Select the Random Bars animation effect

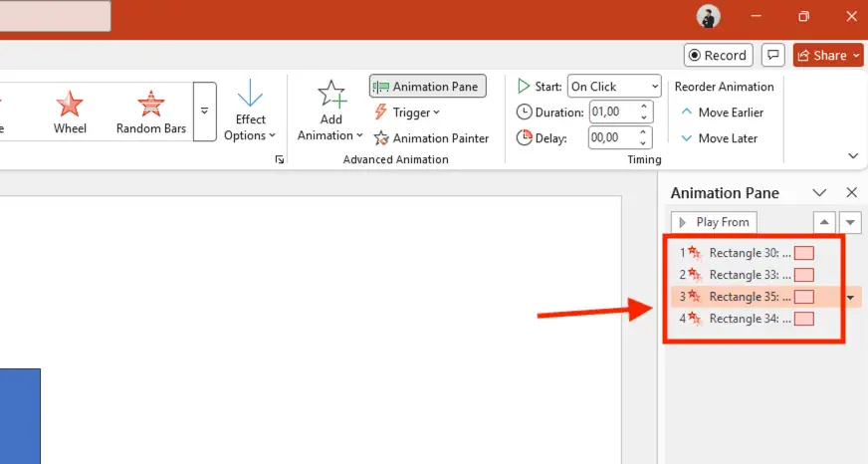tap(150, 111)
